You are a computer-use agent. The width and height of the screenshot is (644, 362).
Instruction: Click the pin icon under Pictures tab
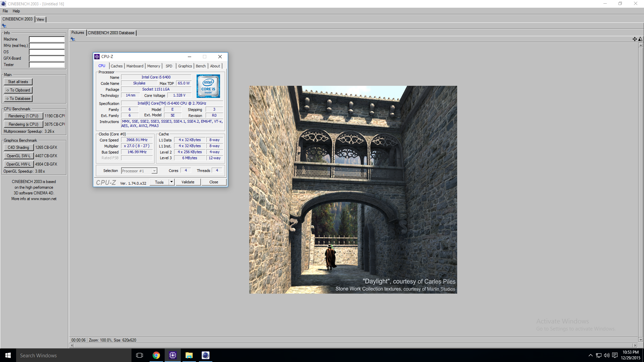tap(73, 39)
